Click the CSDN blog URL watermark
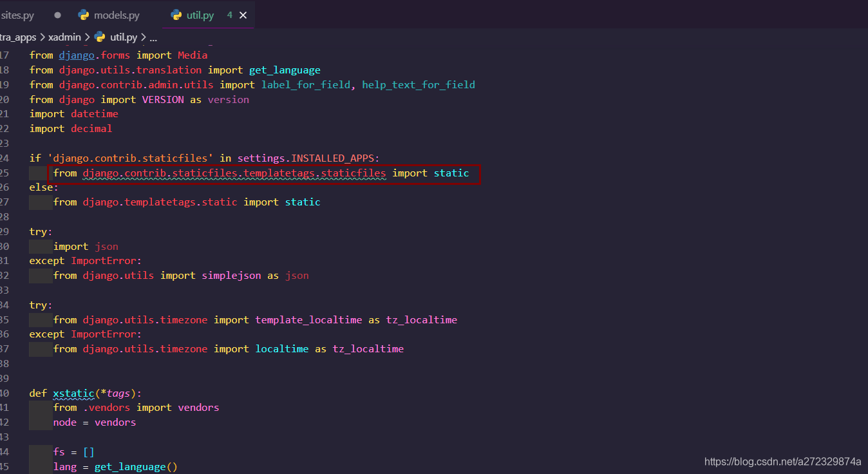The image size is (868, 474). pos(782,462)
